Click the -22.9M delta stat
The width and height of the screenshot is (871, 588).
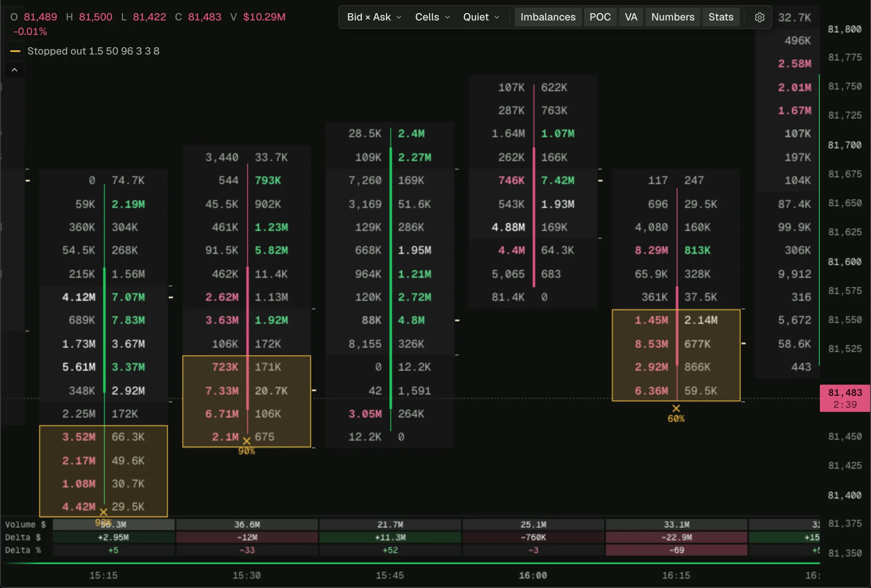pyautogui.click(x=676, y=538)
